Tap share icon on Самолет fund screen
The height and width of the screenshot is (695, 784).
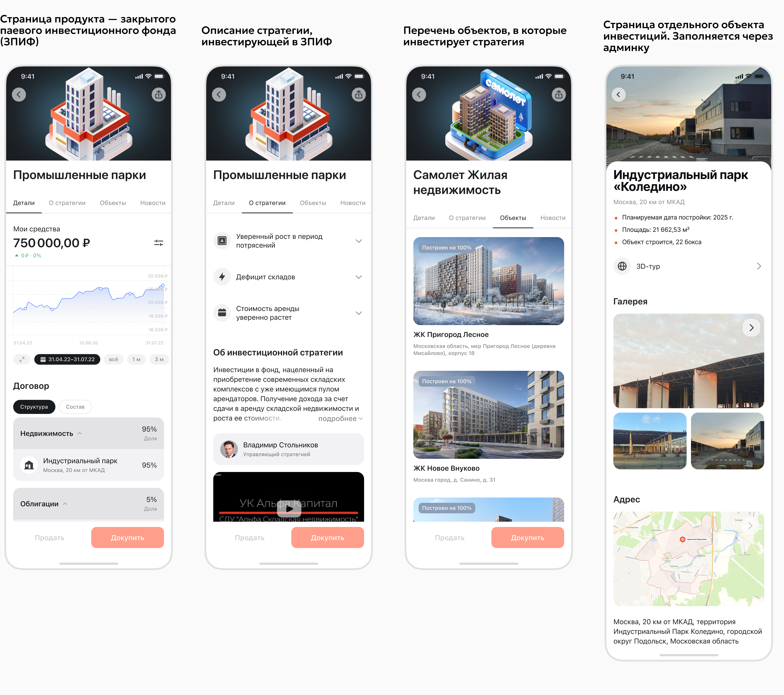tap(558, 94)
